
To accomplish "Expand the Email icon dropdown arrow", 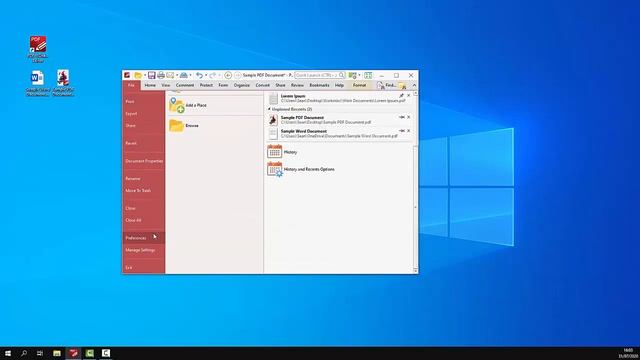I will [177, 76].
